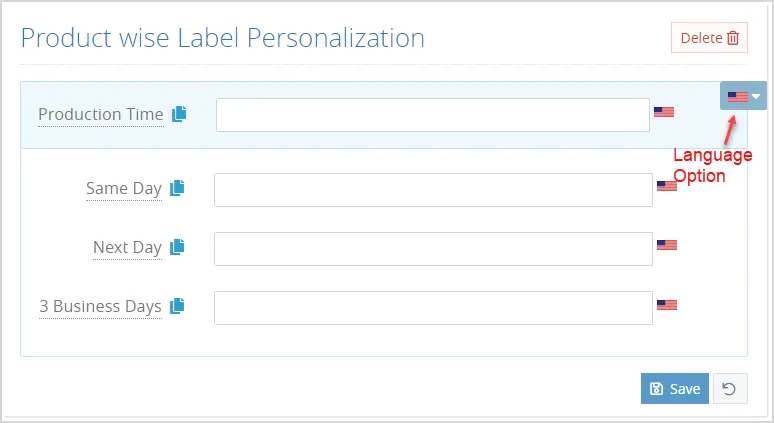
Task: Focus the Next Day text field
Action: [x=433, y=249]
